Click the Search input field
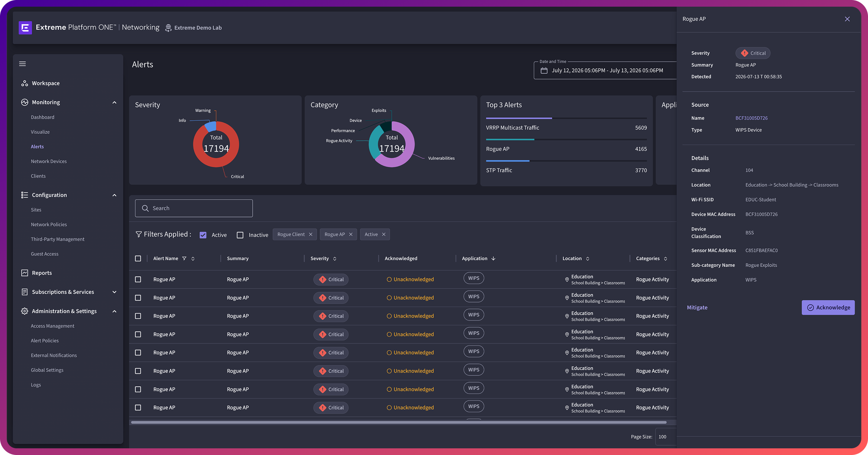 click(x=194, y=208)
